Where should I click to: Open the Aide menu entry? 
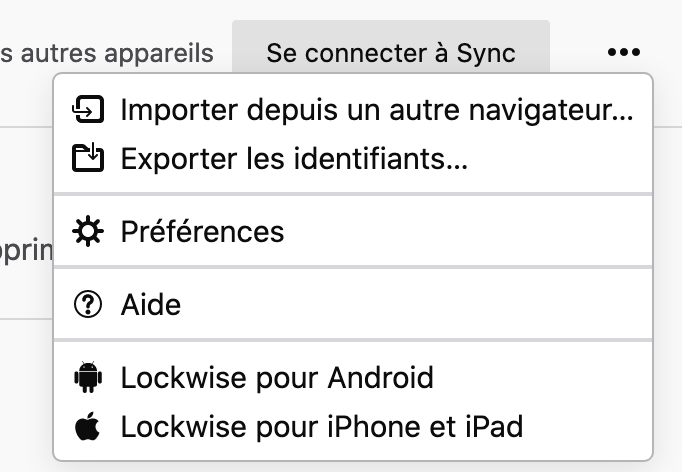(x=151, y=304)
